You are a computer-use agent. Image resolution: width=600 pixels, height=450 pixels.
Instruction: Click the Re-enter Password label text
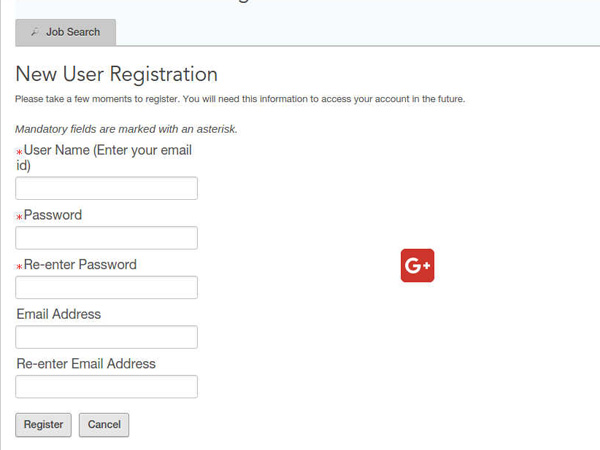coord(80,264)
